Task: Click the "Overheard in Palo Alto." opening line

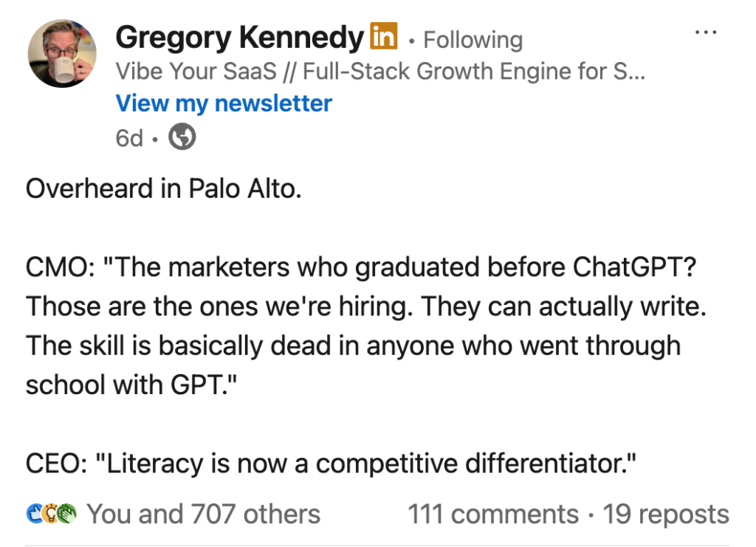Action: 164,190
